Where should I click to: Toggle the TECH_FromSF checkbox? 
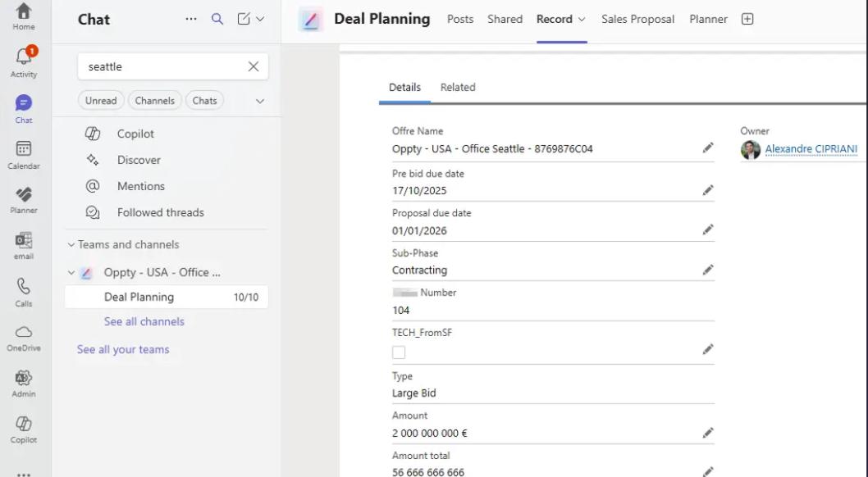click(x=399, y=352)
